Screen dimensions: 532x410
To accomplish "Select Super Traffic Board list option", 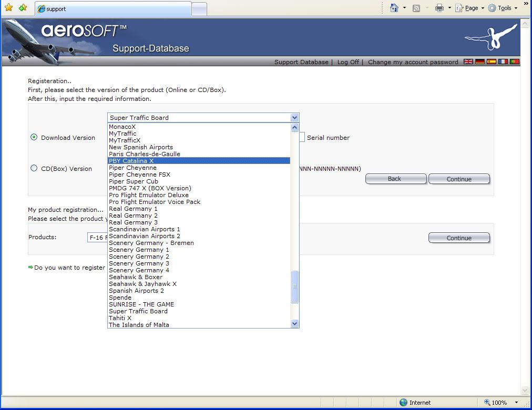I will coord(199,311).
